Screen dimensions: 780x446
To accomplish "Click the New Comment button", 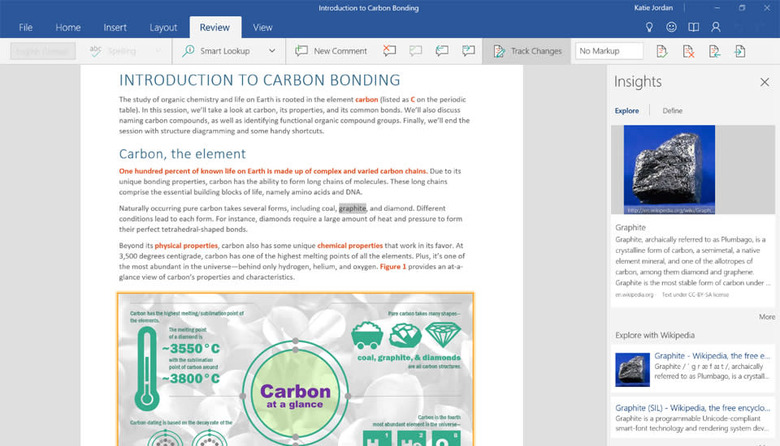I will pos(331,51).
